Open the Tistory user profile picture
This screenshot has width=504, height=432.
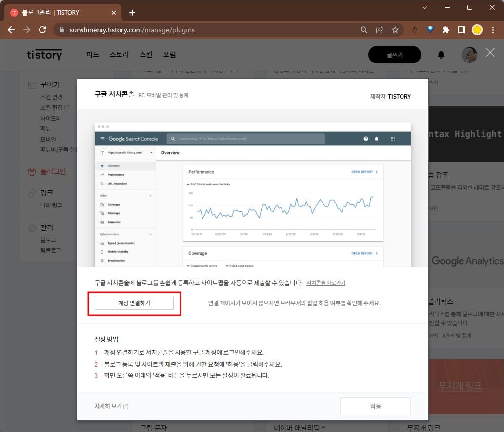(469, 55)
